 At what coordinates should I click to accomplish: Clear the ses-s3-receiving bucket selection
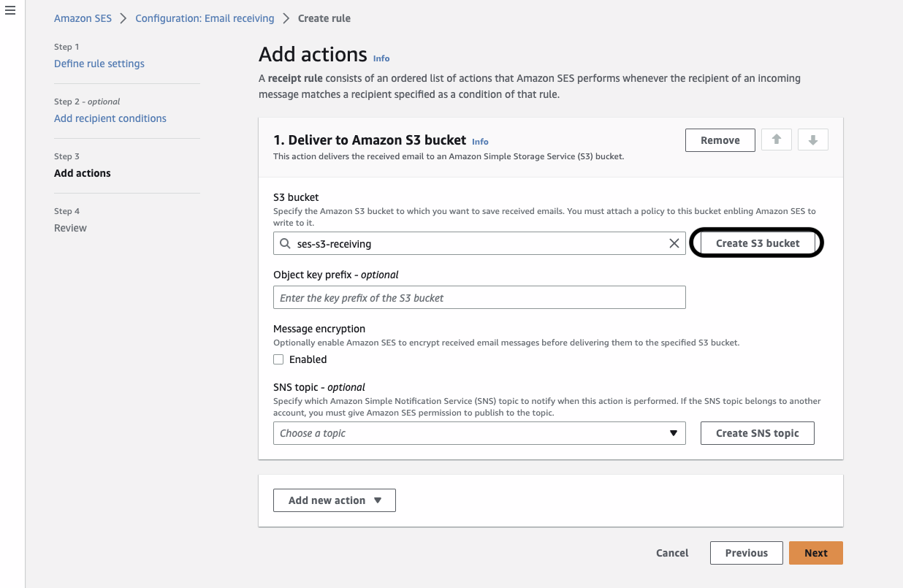[674, 243]
